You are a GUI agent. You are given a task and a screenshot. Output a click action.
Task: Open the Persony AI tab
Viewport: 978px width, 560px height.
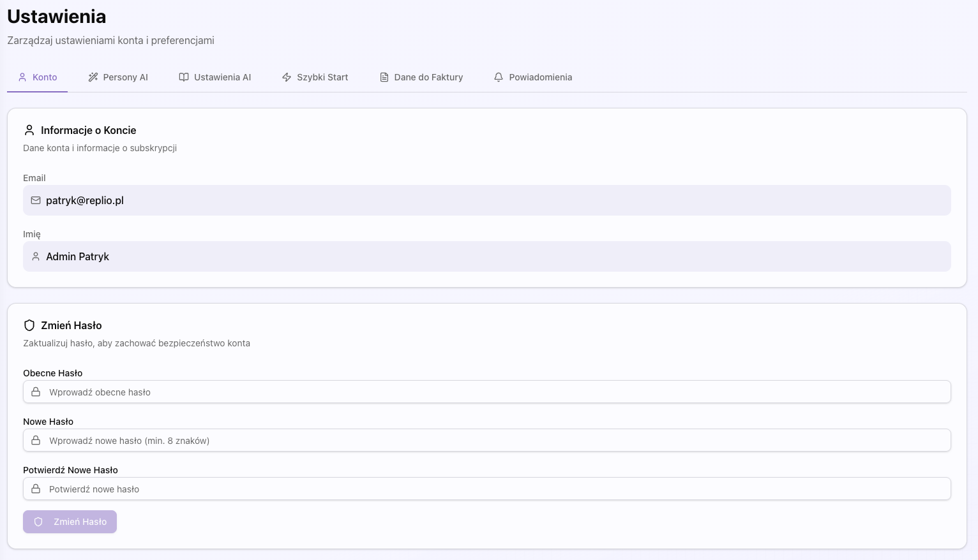[118, 77]
